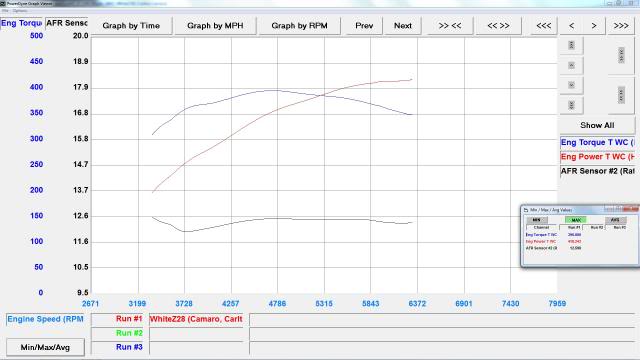Click the single '<' scroll left button
The image size is (640, 360).
click(x=571, y=26)
